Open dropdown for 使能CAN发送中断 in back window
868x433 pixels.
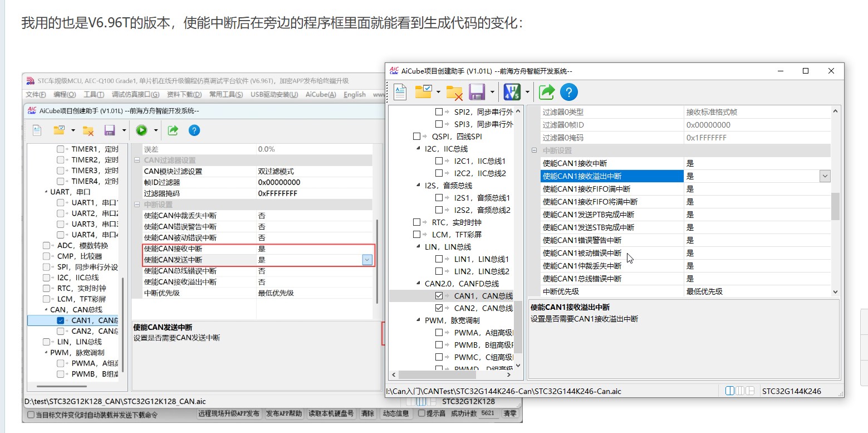[367, 260]
